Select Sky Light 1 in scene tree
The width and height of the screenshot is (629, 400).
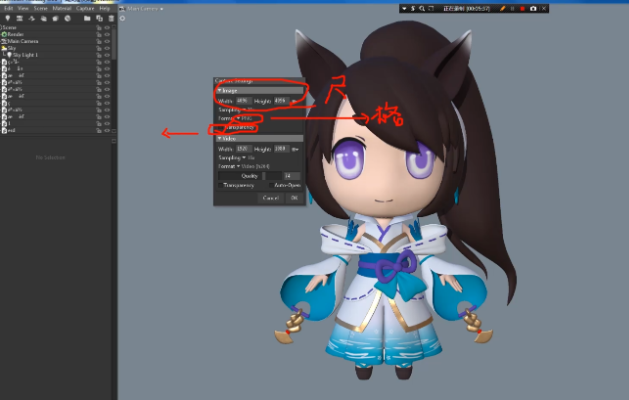pyautogui.click(x=47, y=55)
